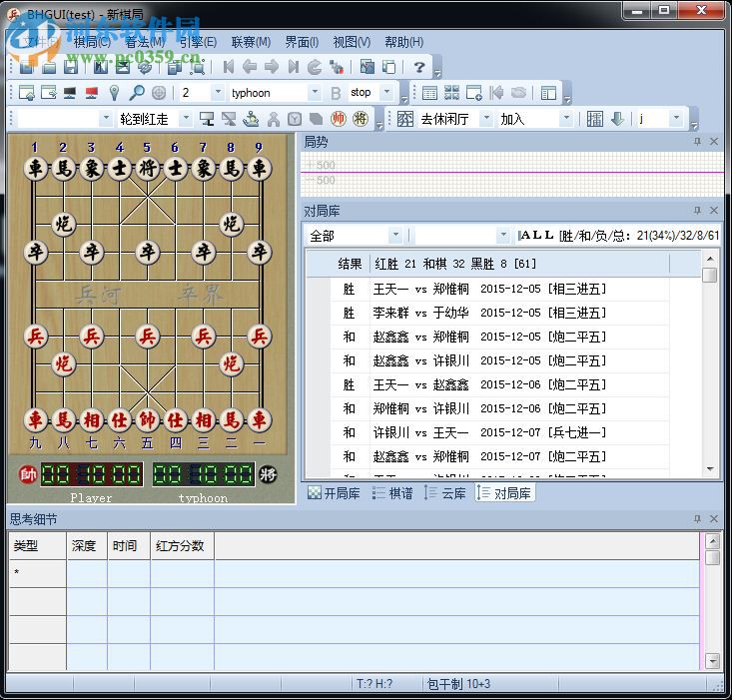Click the 结果 column header

[350, 265]
